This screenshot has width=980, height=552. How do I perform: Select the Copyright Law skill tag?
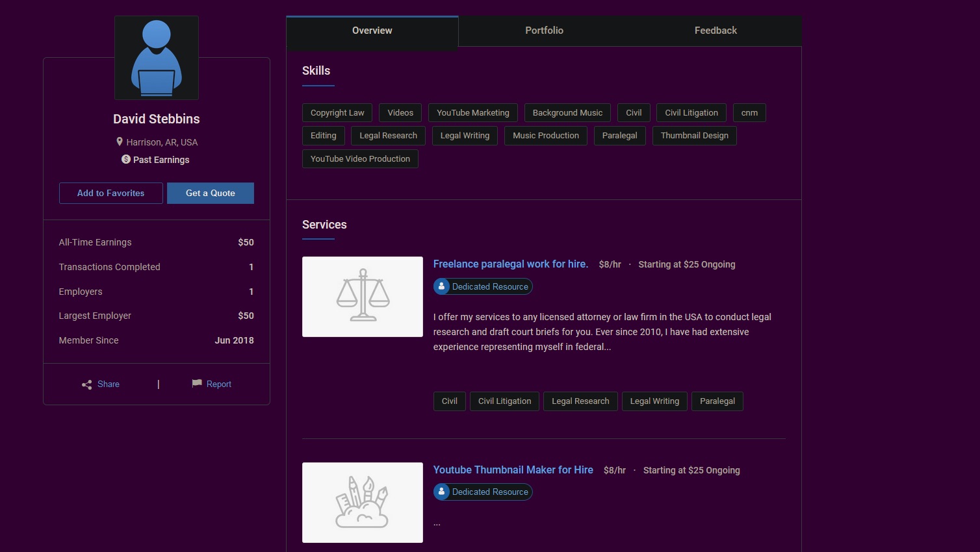[337, 112]
